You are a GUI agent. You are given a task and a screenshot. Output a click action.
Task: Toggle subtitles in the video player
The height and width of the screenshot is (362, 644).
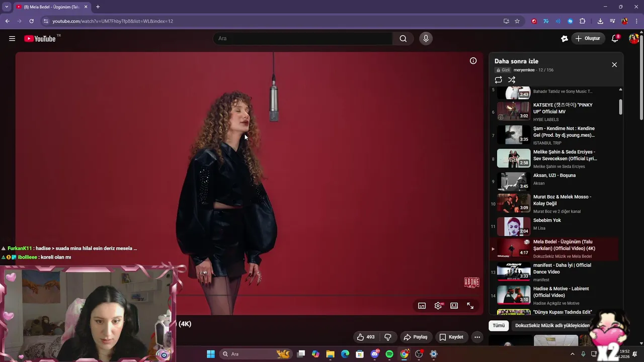422,306
